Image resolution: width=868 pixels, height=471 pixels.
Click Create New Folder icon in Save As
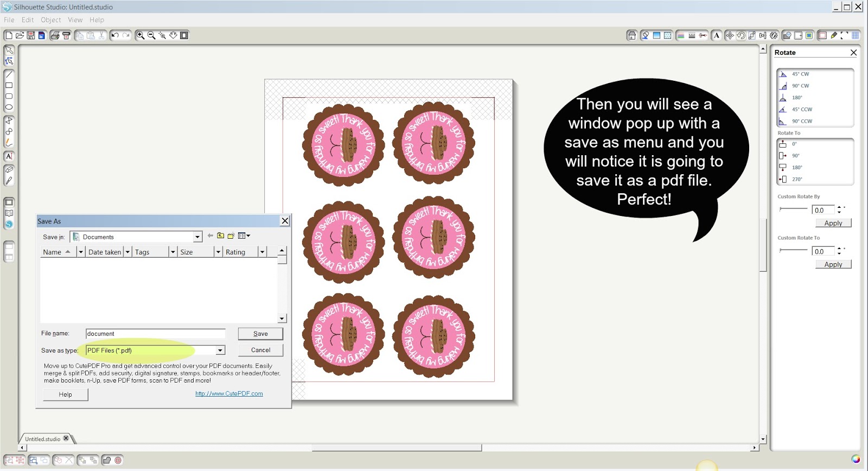coord(231,235)
